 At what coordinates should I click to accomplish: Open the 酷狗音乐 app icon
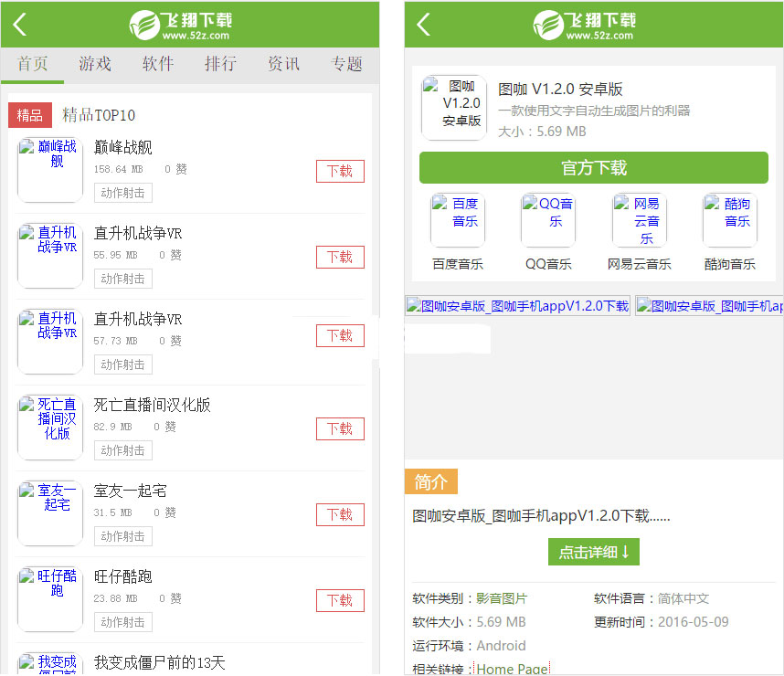730,220
